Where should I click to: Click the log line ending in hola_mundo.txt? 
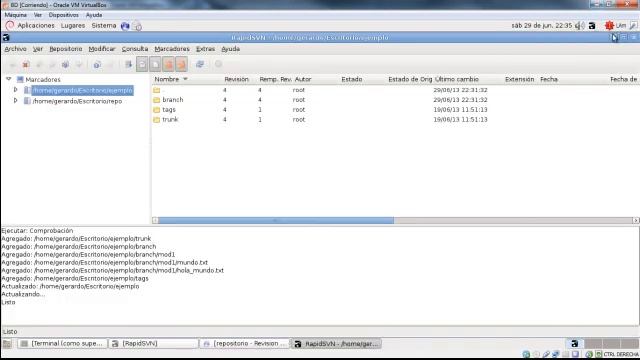[113, 270]
